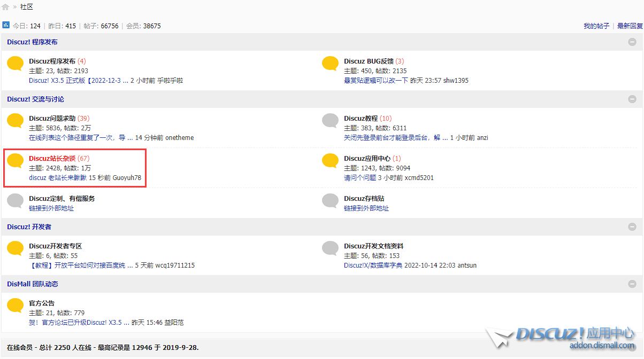Click the statistics bar chart icon
The height and width of the screenshot is (359, 644).
[x=6, y=25]
